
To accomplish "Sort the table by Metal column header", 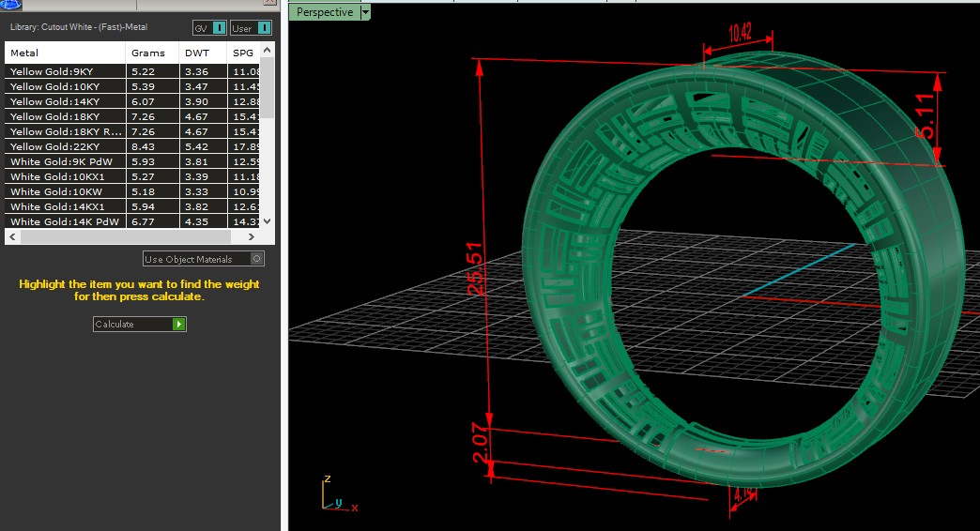I will (x=24, y=53).
